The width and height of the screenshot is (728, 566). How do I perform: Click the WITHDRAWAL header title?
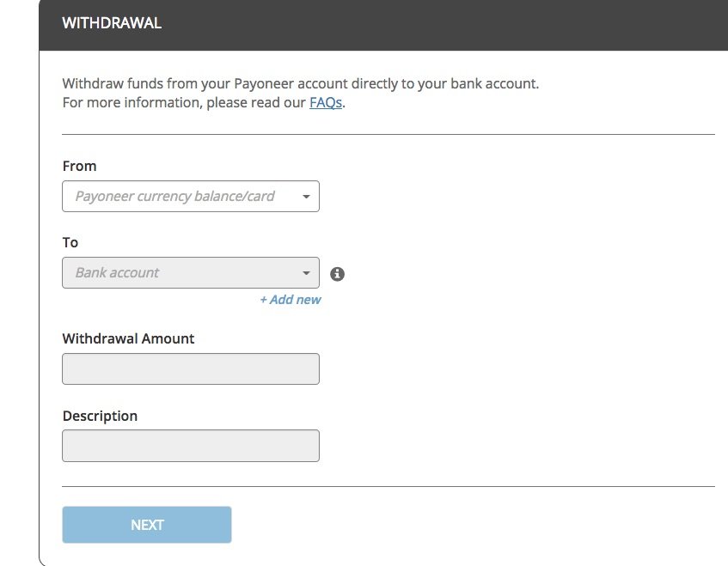[x=112, y=22]
